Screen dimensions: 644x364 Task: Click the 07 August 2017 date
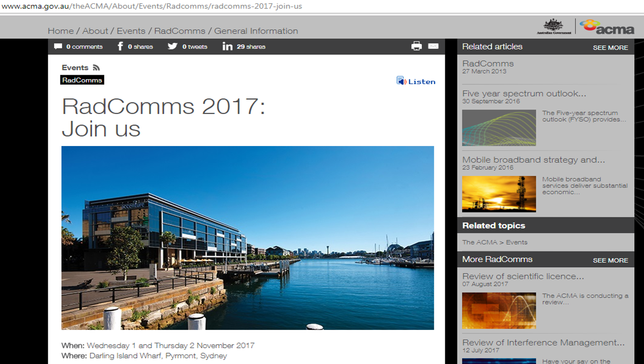pos(485,284)
